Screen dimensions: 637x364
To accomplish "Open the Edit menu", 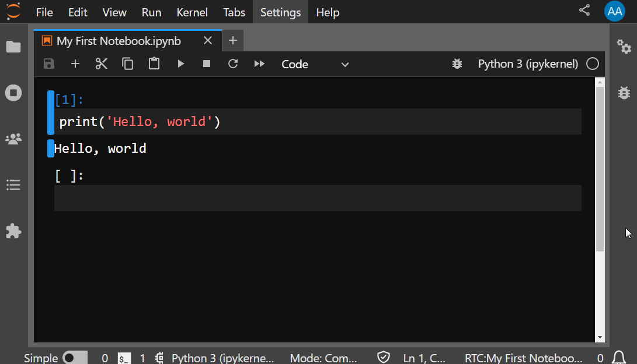I will [x=78, y=12].
